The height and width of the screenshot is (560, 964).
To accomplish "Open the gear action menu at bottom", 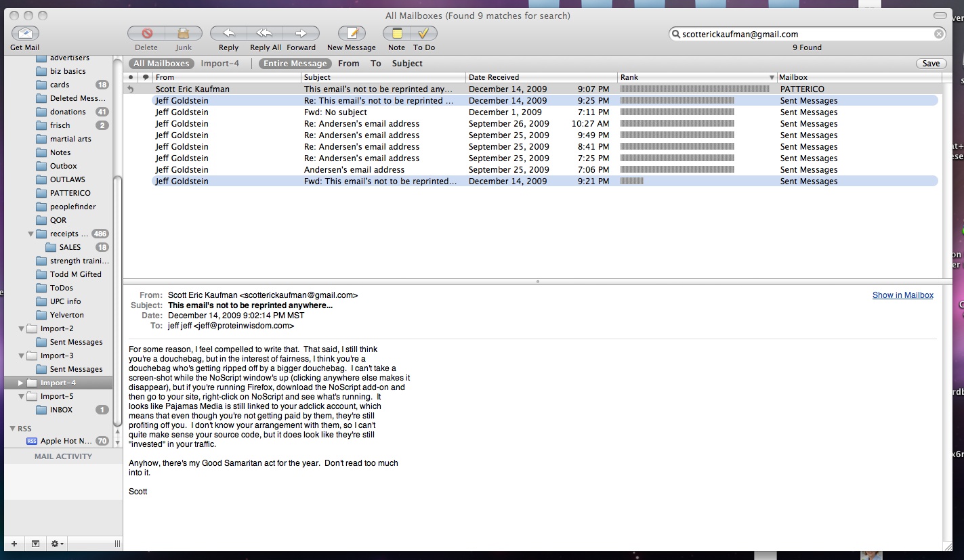I will (x=58, y=544).
